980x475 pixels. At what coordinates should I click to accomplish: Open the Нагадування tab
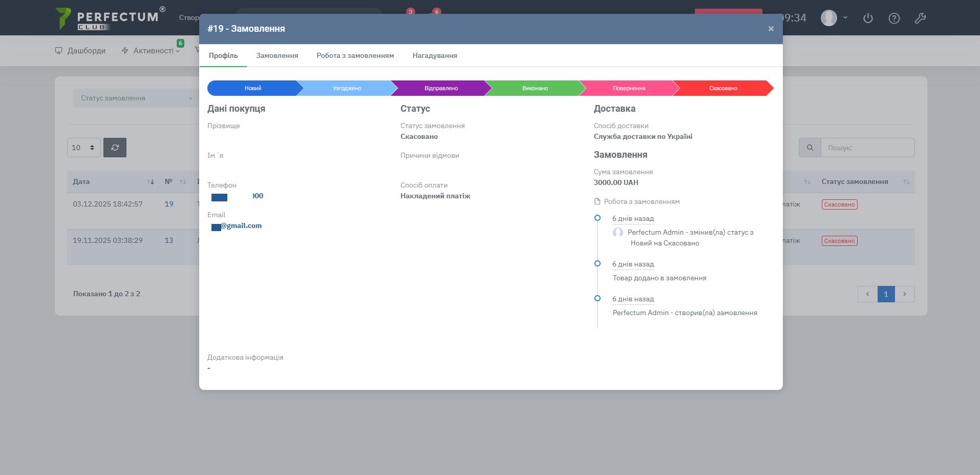click(x=435, y=55)
